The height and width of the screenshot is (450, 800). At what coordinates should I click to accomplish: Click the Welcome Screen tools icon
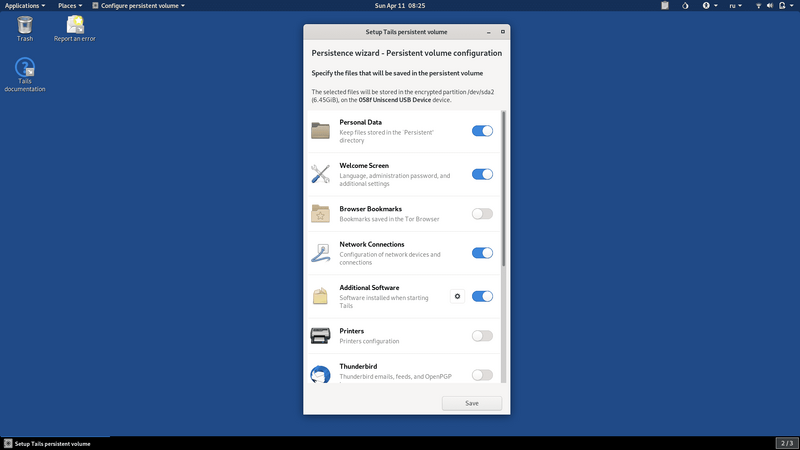click(320, 174)
